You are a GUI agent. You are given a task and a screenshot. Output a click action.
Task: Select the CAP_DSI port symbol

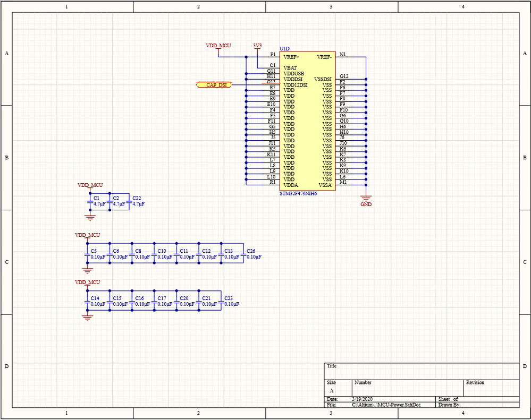point(214,85)
